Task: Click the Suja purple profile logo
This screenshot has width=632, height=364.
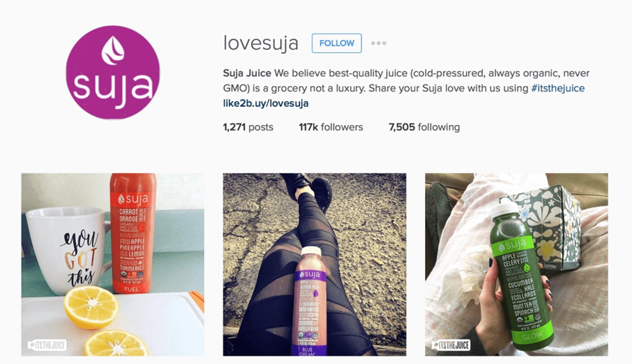Action: 113,73
